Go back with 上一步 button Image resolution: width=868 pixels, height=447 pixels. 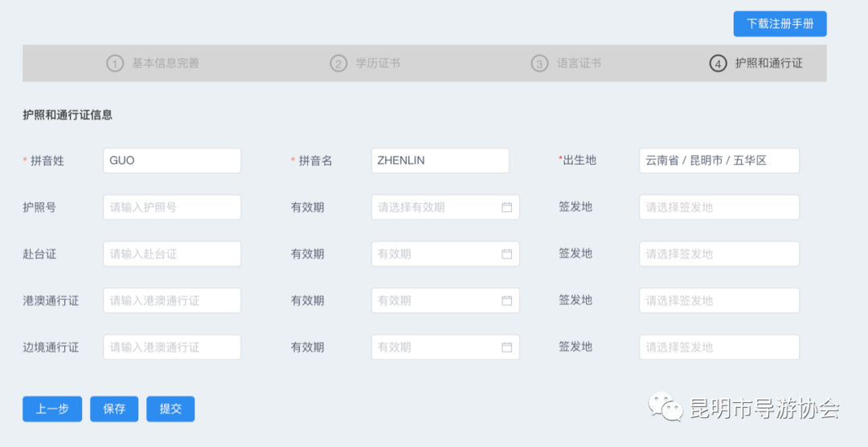[x=52, y=409]
